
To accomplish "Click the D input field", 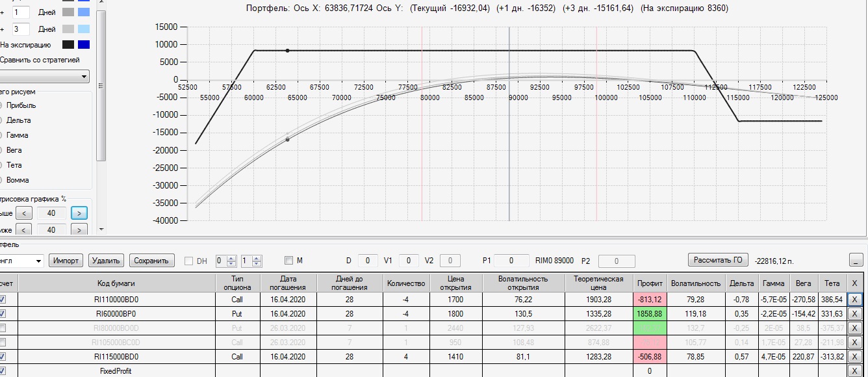I will pos(368,261).
